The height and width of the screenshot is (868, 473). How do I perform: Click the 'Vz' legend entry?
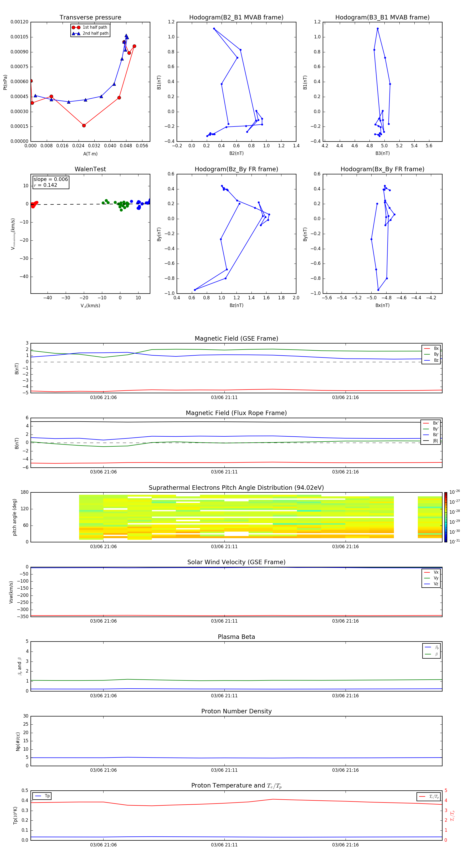[431, 584]
